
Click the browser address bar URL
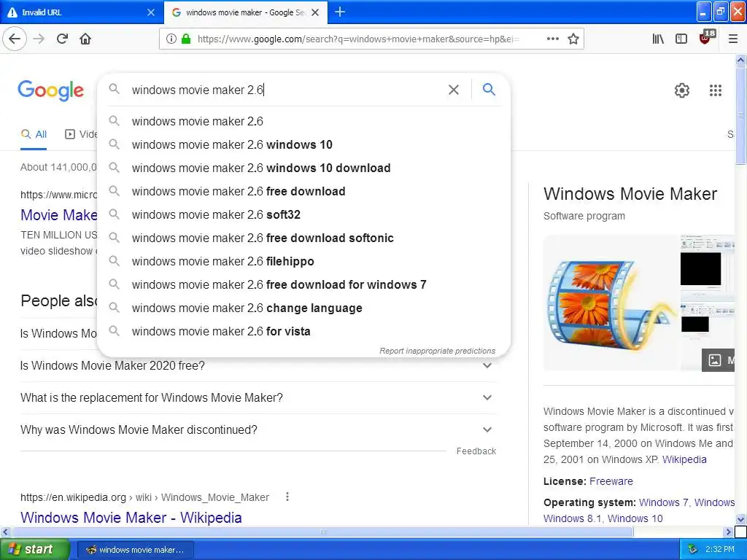point(358,39)
